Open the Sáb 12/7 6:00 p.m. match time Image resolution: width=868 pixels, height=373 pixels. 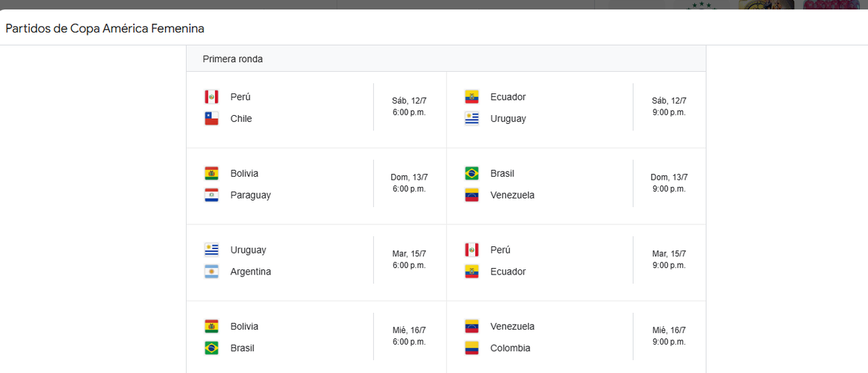(x=409, y=106)
